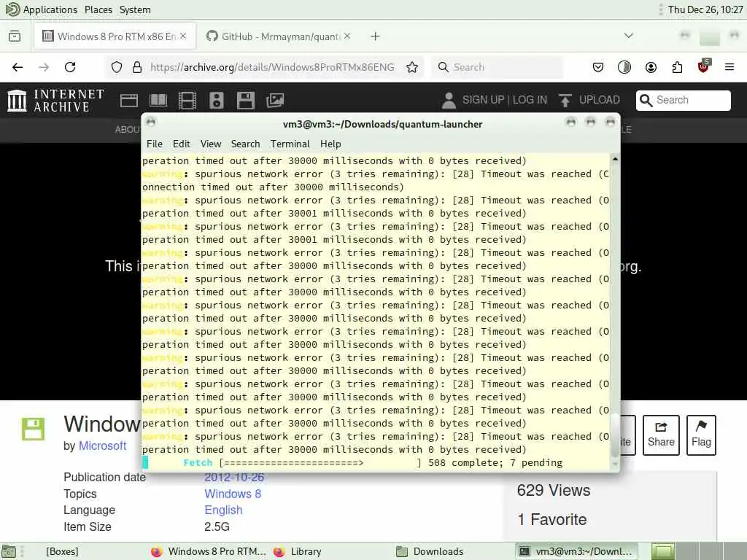Image resolution: width=747 pixels, height=560 pixels.
Task: Open the Firefox View icon
Action: tap(15, 36)
